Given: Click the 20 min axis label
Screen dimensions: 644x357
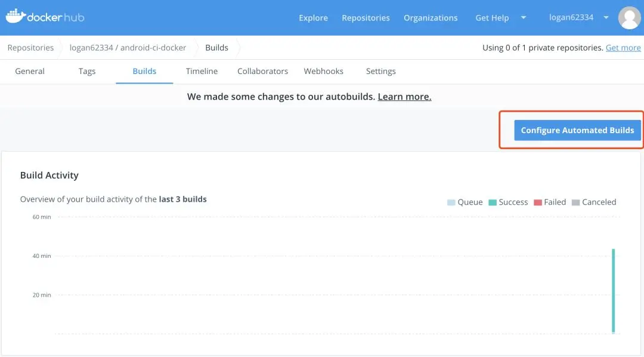Looking at the screenshot, I should (x=42, y=295).
